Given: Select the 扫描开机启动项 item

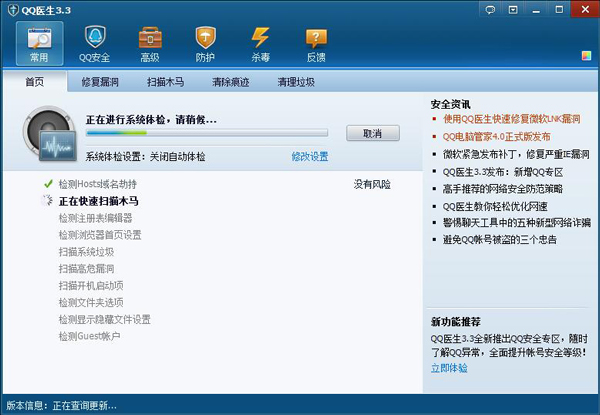Looking at the screenshot, I should (x=91, y=285).
